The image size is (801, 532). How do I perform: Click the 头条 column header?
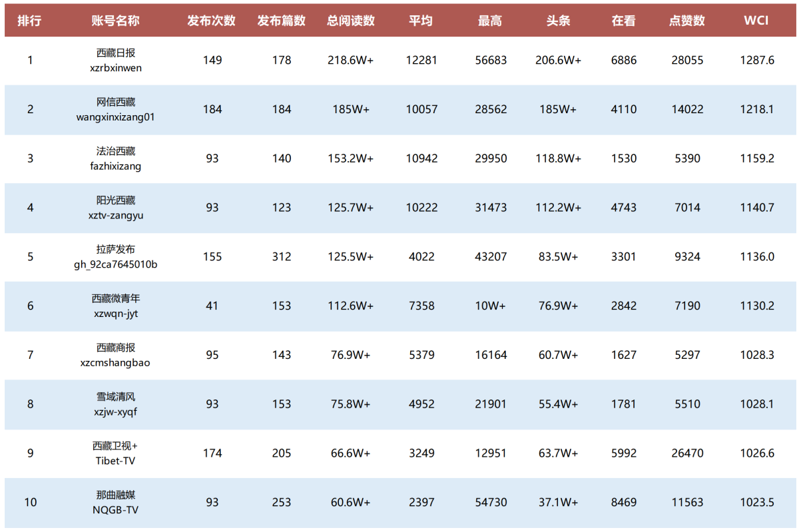pyautogui.click(x=558, y=21)
